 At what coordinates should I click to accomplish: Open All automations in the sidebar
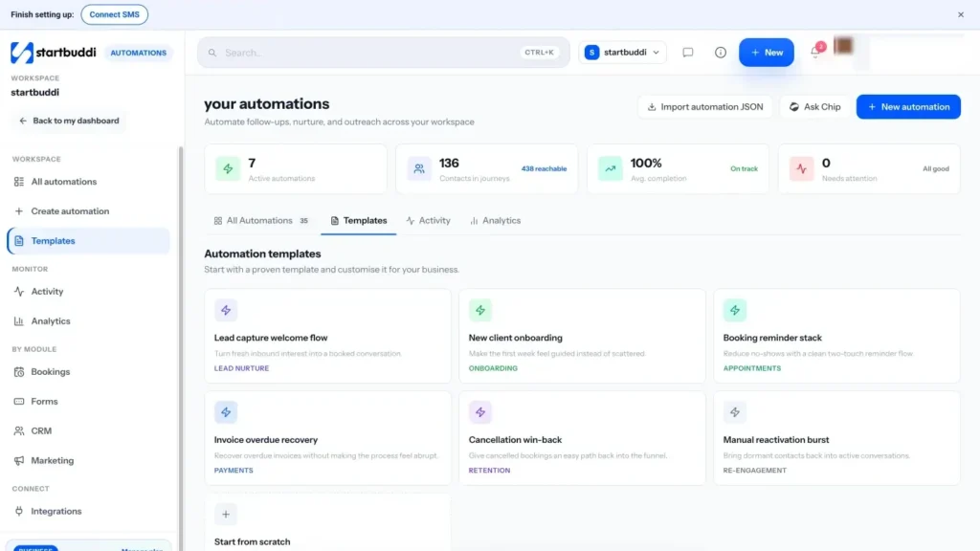pyautogui.click(x=88, y=182)
